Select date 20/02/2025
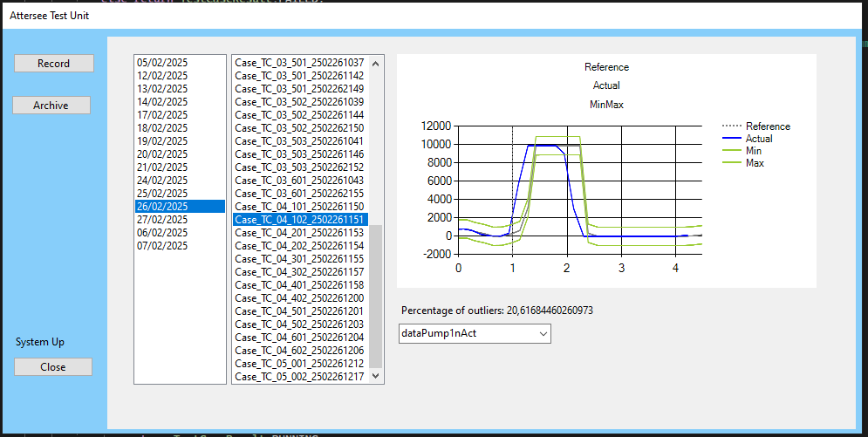This screenshot has width=868, height=437. point(180,154)
